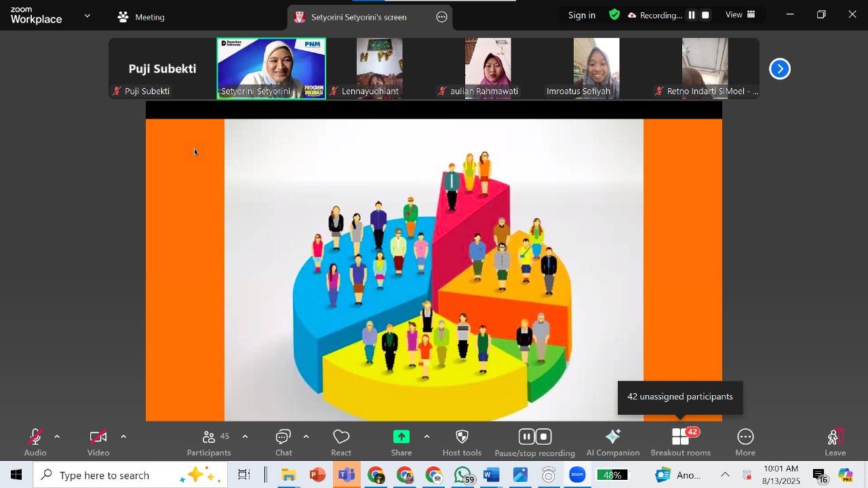
Task: Select Setyorini Setyorini's screen tab
Action: (x=358, y=17)
